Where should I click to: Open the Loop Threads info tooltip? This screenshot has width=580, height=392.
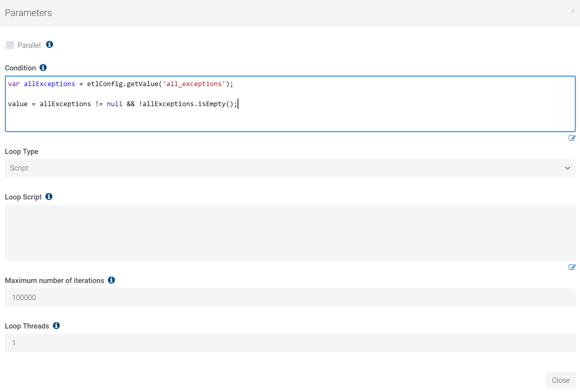(x=56, y=325)
